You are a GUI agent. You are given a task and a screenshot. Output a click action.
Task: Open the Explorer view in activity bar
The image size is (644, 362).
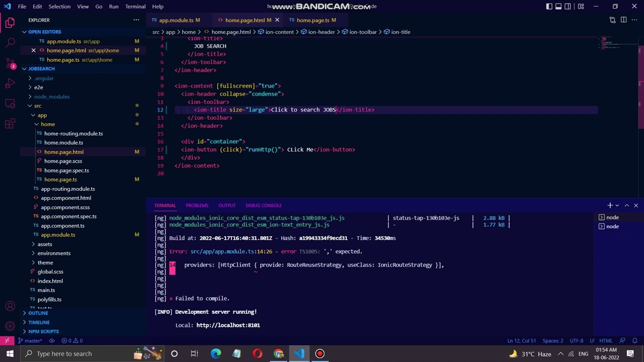(x=10, y=23)
